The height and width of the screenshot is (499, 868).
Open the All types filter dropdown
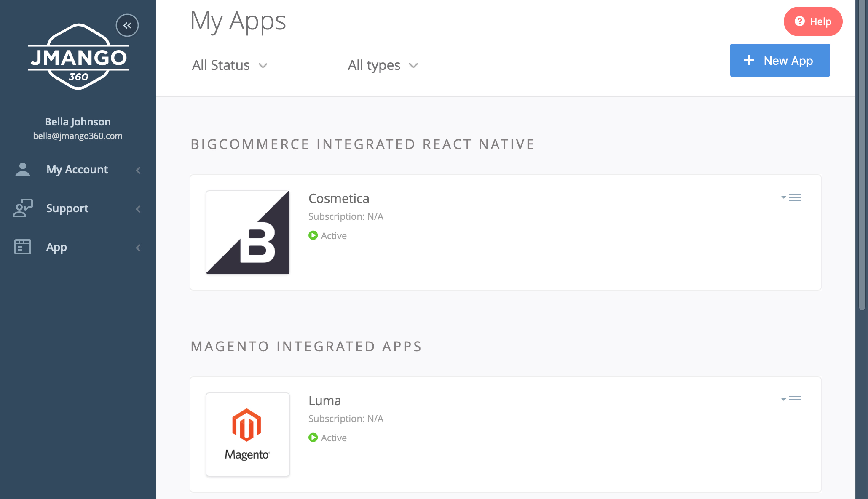click(x=383, y=65)
